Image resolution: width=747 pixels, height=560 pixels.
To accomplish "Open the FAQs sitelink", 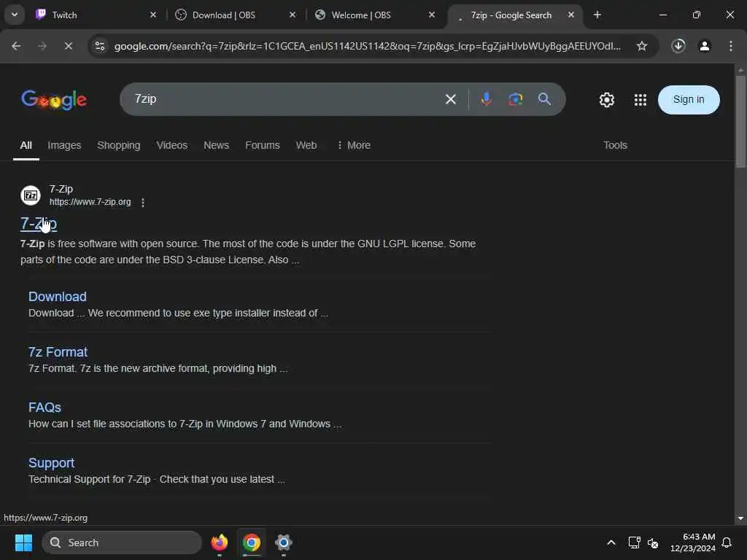I will tap(44, 408).
